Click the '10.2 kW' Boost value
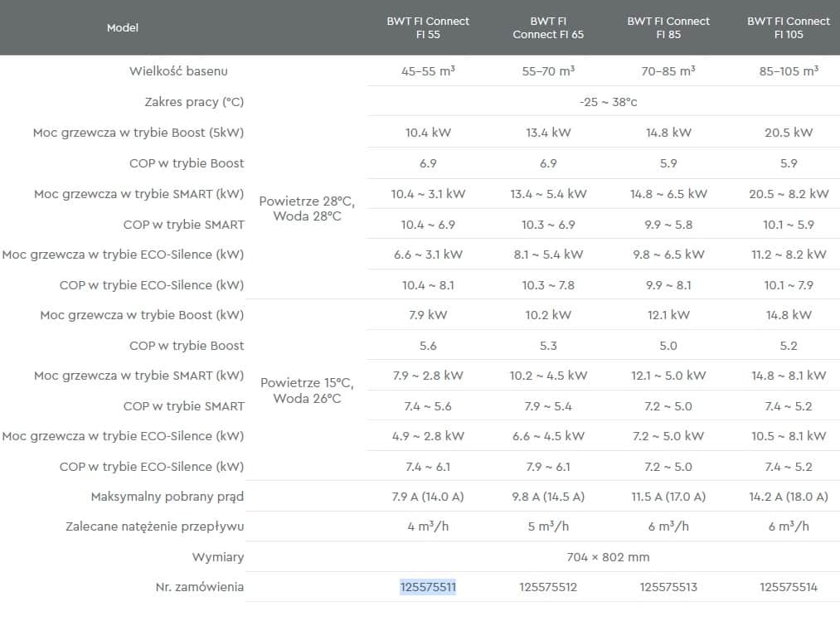Image resolution: width=840 pixels, height=621 pixels. [548, 314]
